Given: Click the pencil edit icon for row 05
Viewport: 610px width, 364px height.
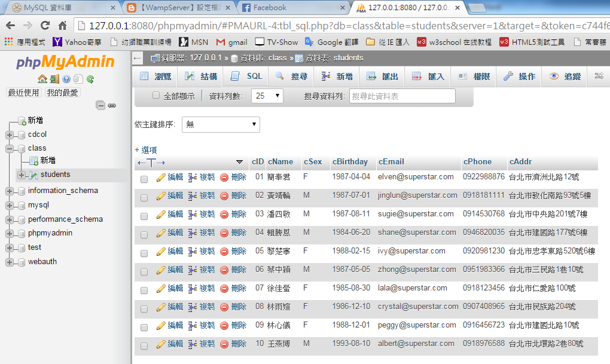Looking at the screenshot, I should [161, 252].
